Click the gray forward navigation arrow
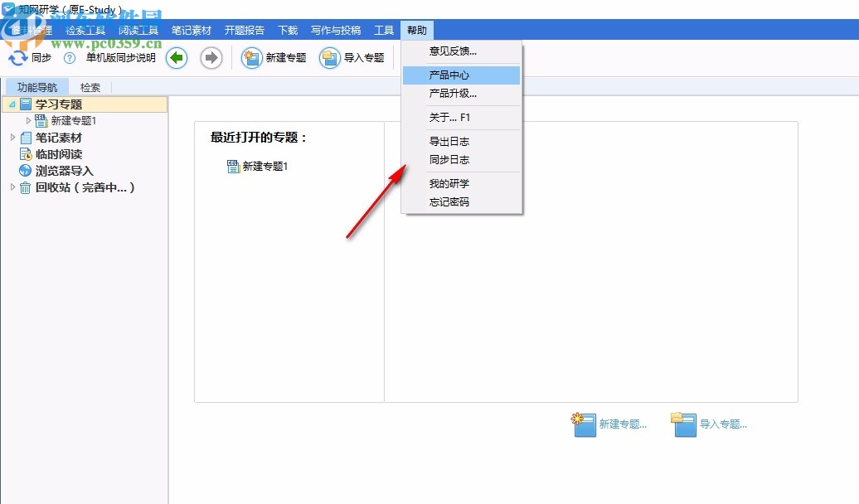This screenshot has width=859, height=504. 211,57
